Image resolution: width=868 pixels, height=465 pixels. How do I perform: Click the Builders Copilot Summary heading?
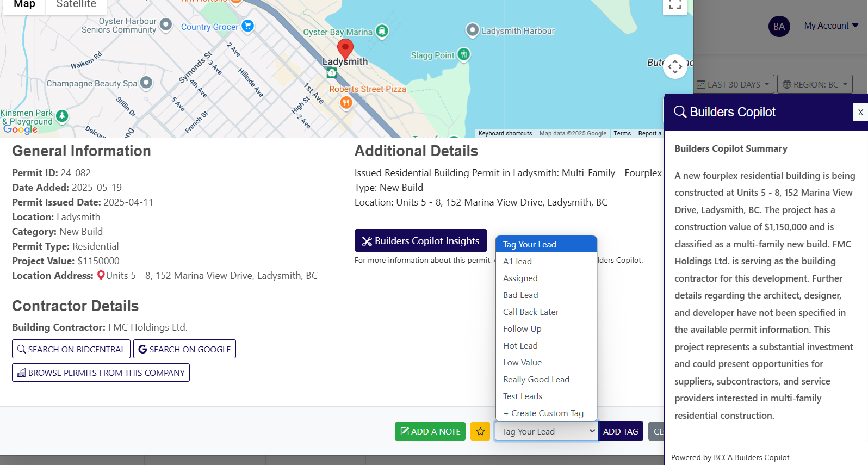[731, 148]
